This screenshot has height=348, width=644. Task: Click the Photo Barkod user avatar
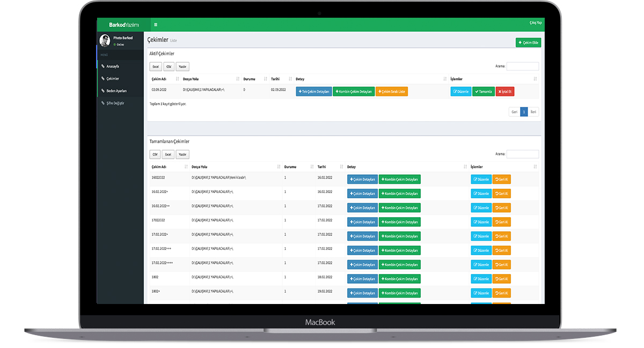tap(105, 41)
